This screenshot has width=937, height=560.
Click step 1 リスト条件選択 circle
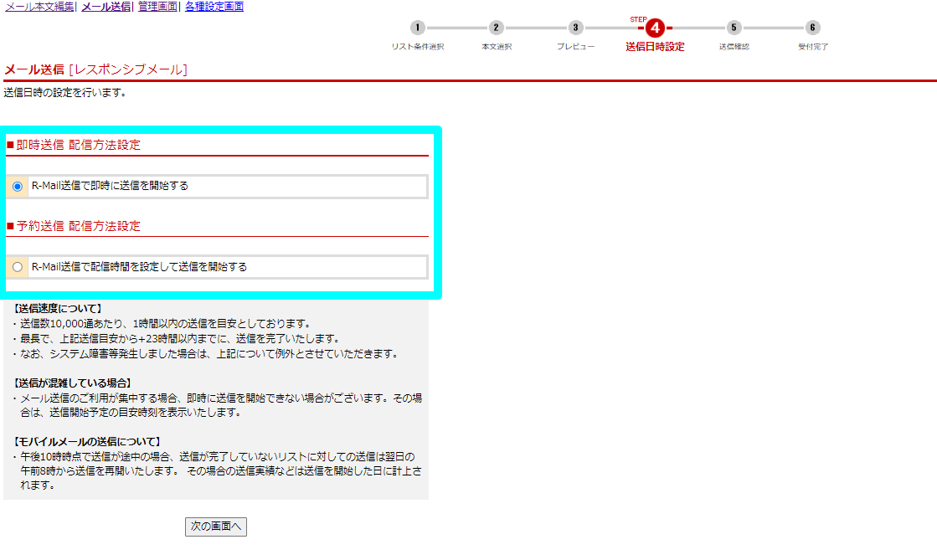pos(418,28)
